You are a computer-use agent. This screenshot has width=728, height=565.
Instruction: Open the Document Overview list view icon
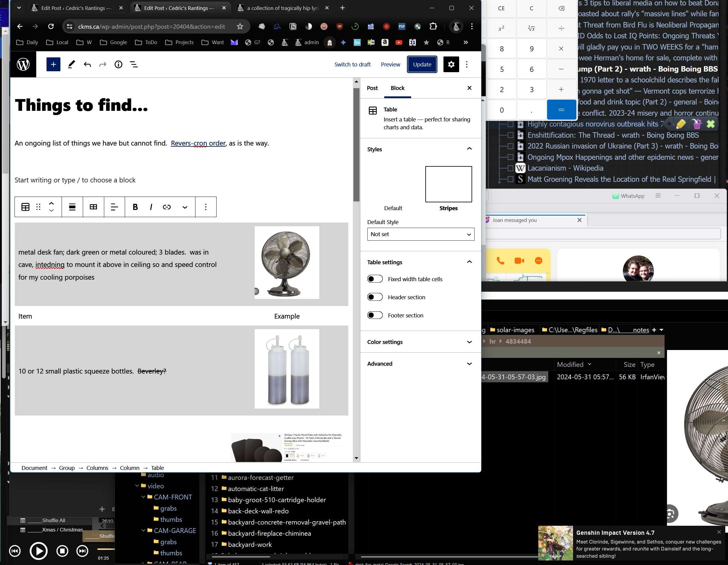tap(134, 64)
